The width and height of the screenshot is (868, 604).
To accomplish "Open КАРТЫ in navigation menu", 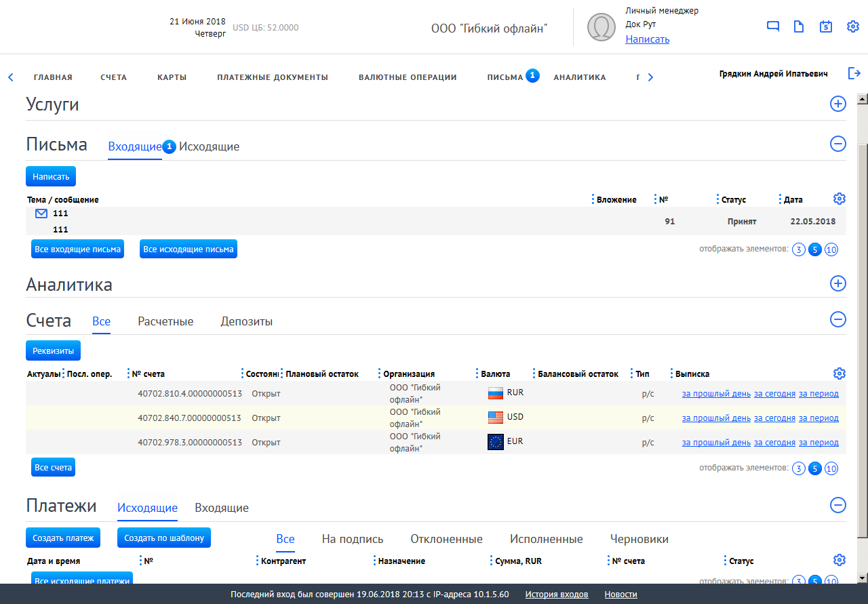I will click(x=172, y=77).
